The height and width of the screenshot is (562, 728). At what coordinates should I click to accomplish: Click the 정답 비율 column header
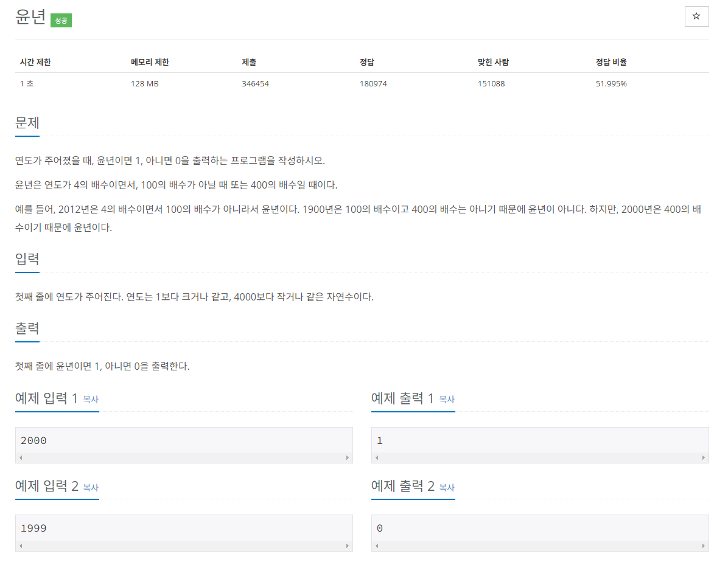[611, 62]
